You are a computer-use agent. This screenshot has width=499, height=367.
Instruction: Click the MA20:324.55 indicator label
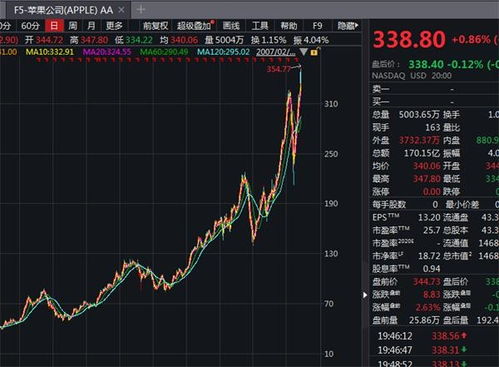(107, 52)
